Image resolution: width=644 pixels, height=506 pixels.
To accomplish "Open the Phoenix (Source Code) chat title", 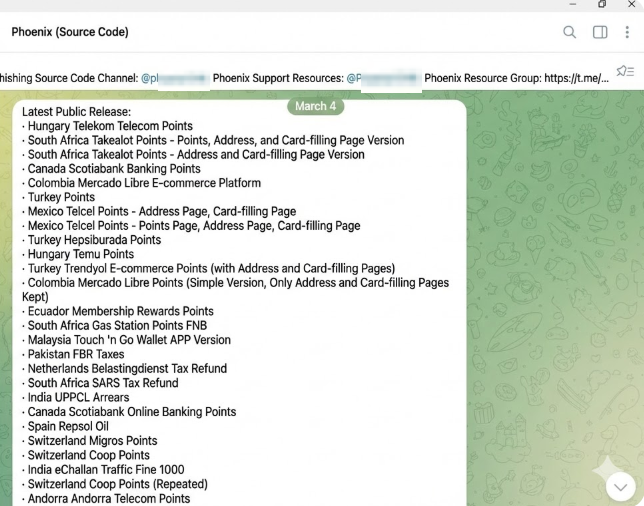I will click(70, 32).
